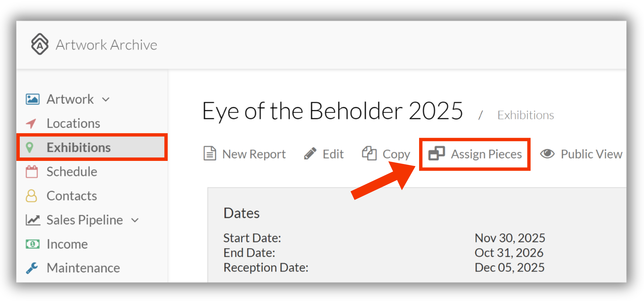Expand the Sales Pipeline chevron
This screenshot has width=644, height=301.
[x=135, y=220]
